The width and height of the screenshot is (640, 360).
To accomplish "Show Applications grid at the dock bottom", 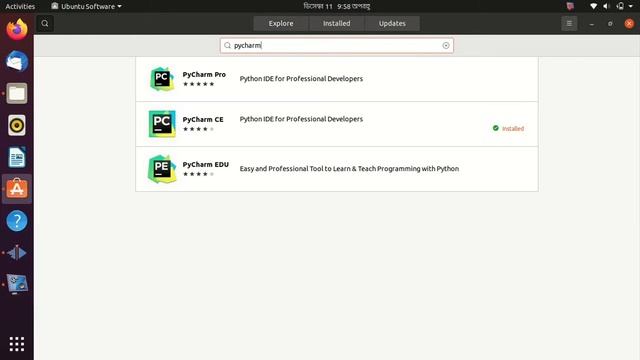I will (x=17, y=344).
